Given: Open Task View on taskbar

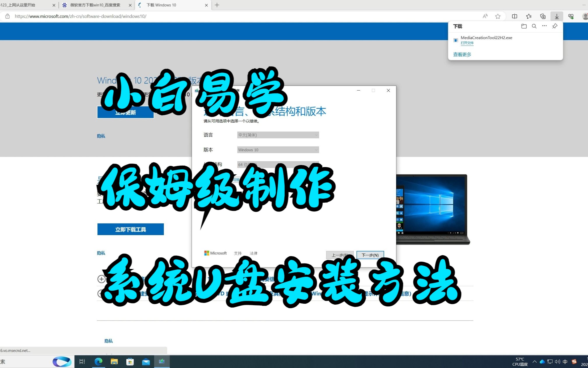Looking at the screenshot, I should [x=82, y=362].
